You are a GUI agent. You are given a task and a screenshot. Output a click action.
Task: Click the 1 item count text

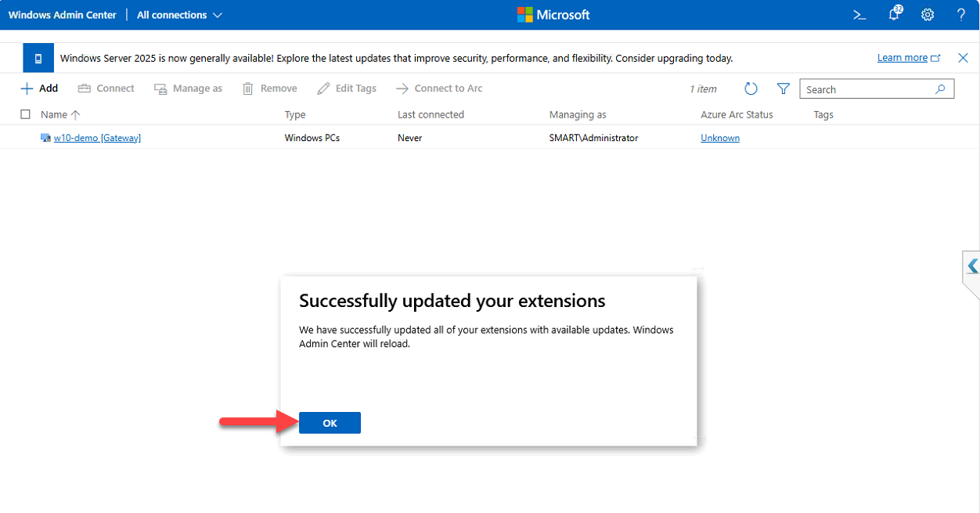pyautogui.click(x=703, y=89)
